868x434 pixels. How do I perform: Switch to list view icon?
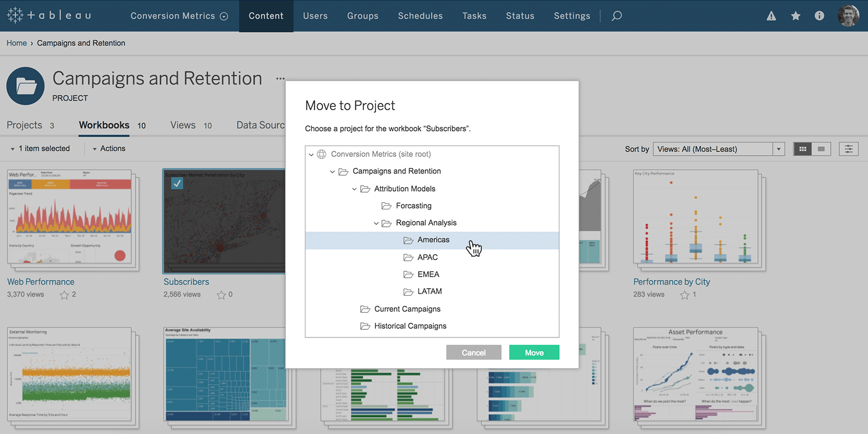[821, 149]
